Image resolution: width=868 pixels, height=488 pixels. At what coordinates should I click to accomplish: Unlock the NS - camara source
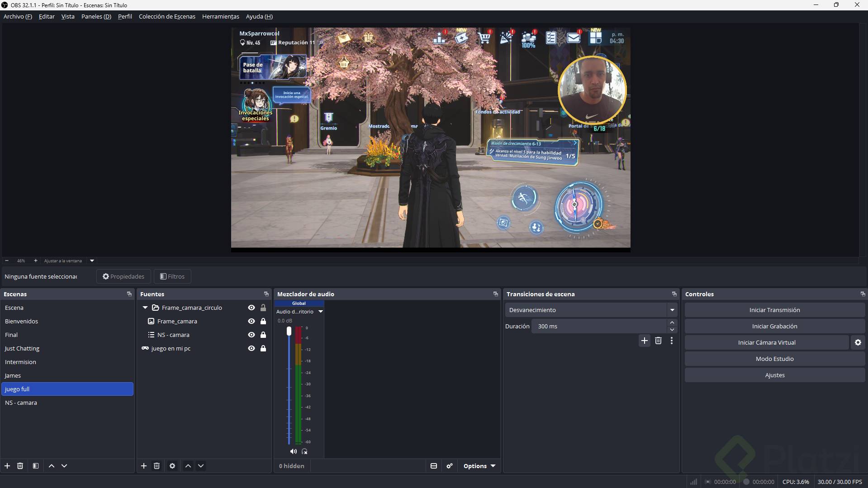(263, 335)
